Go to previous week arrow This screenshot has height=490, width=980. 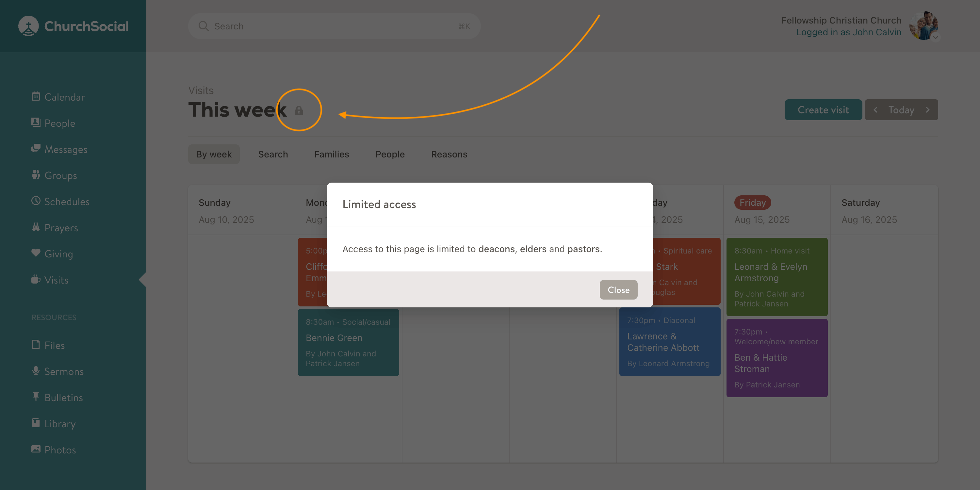tap(875, 110)
